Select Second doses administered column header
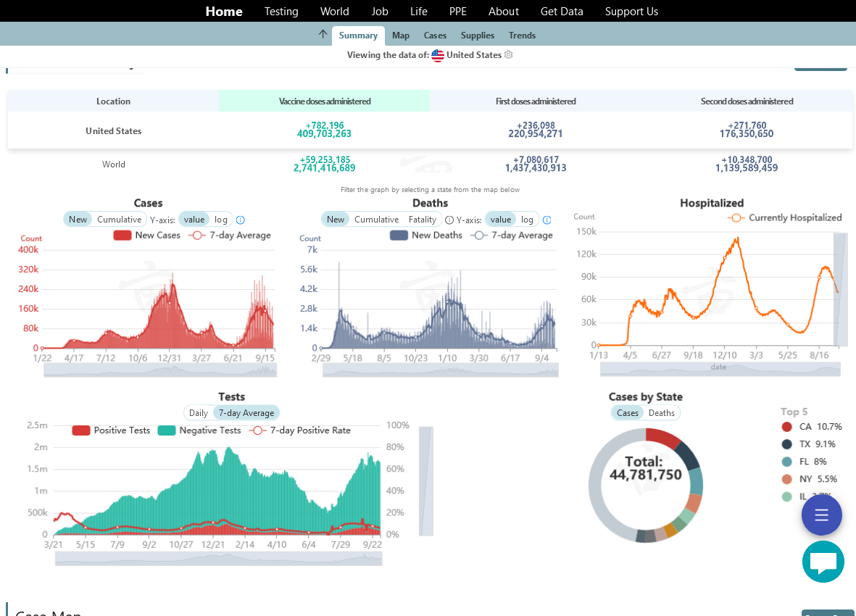856x616 pixels. 747,101
